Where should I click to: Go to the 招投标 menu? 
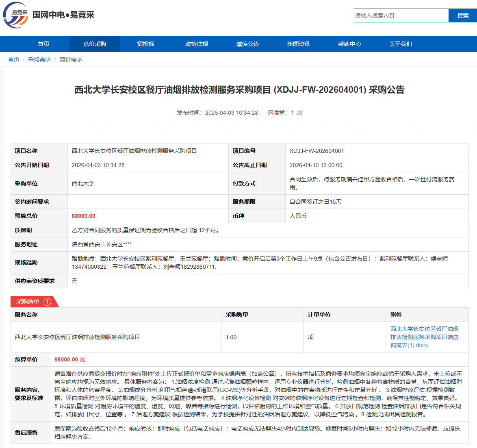pyautogui.click(x=145, y=44)
